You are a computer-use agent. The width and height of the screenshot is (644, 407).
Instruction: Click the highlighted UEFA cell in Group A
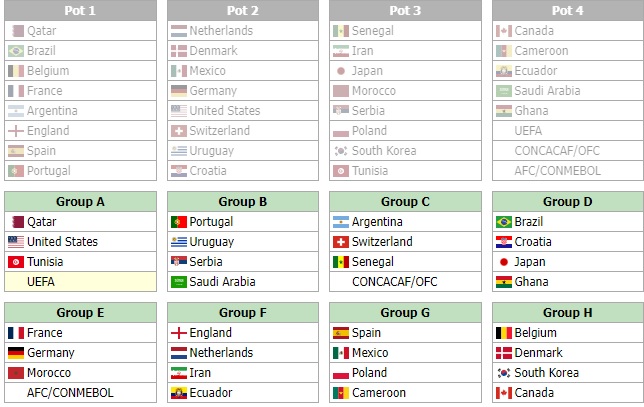(80, 282)
